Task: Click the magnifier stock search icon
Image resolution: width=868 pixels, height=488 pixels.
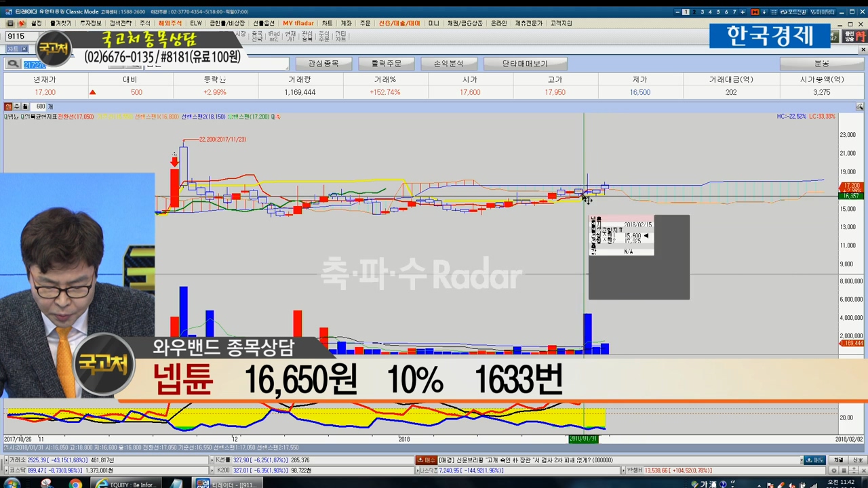Action: point(13,64)
